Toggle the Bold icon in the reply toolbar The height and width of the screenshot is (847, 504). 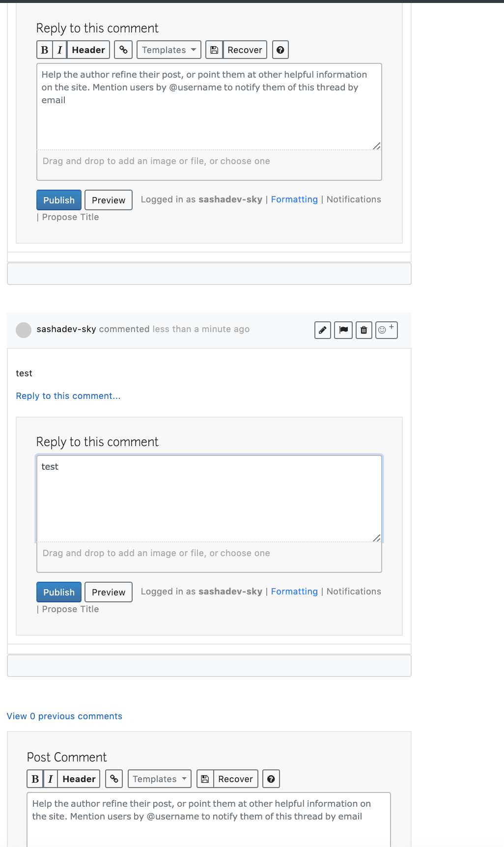(x=44, y=50)
